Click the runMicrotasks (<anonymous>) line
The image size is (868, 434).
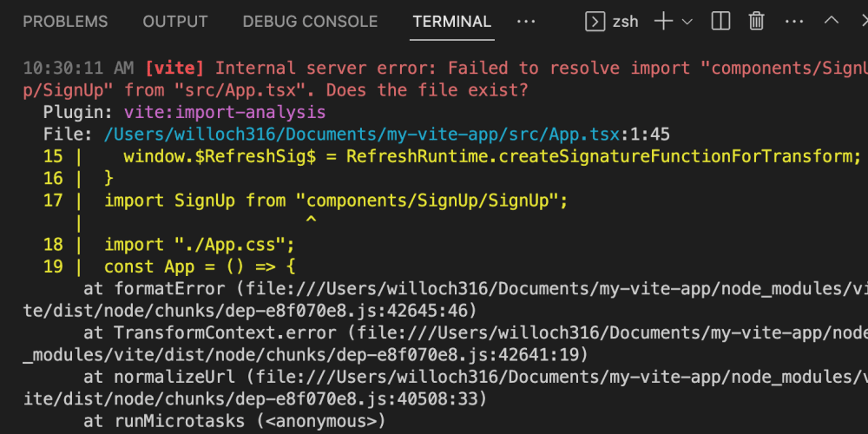coord(234,421)
